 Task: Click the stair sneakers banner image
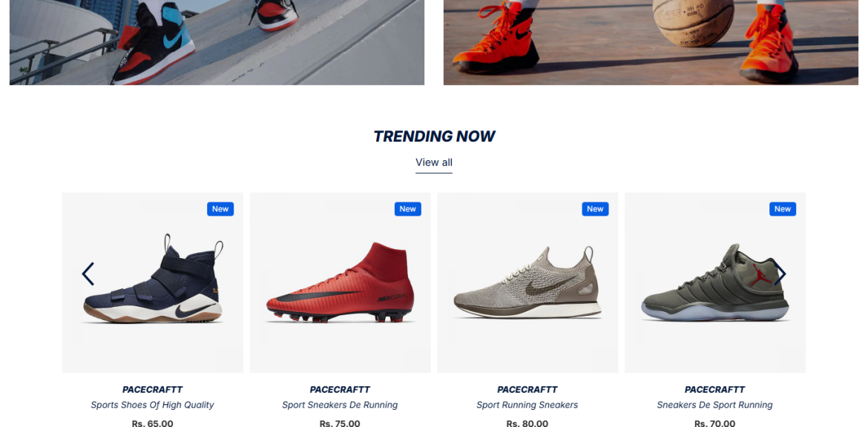(x=217, y=42)
